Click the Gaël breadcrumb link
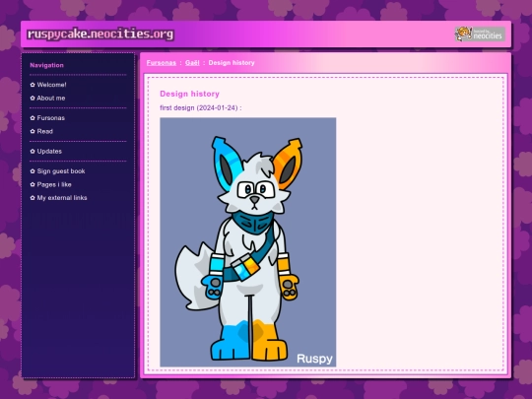This screenshot has width=532, height=399. (x=192, y=63)
